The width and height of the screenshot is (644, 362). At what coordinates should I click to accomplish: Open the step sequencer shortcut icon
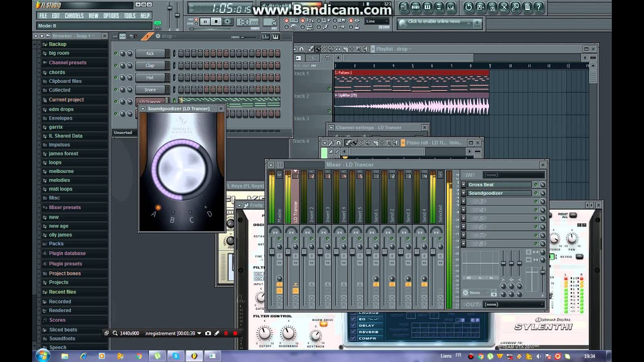coord(416,7)
